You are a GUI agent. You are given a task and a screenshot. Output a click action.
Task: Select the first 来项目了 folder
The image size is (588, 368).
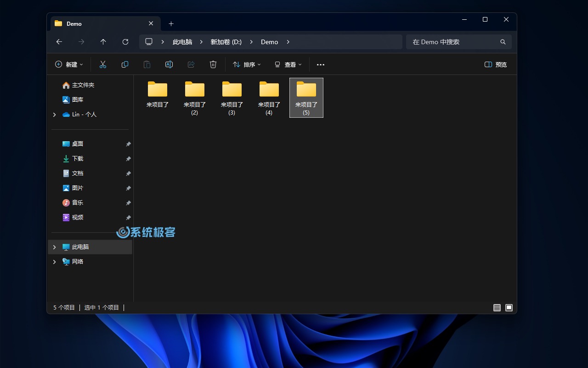pyautogui.click(x=158, y=95)
